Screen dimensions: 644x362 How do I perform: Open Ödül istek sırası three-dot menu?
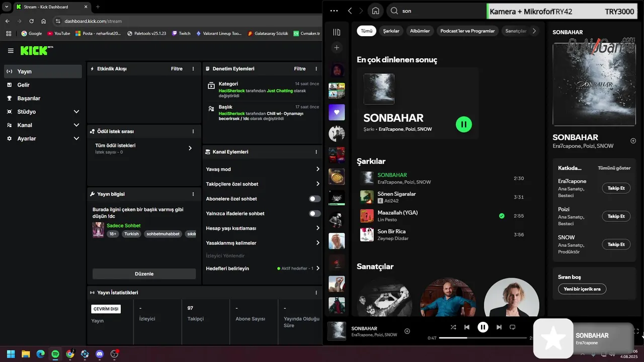click(x=193, y=131)
